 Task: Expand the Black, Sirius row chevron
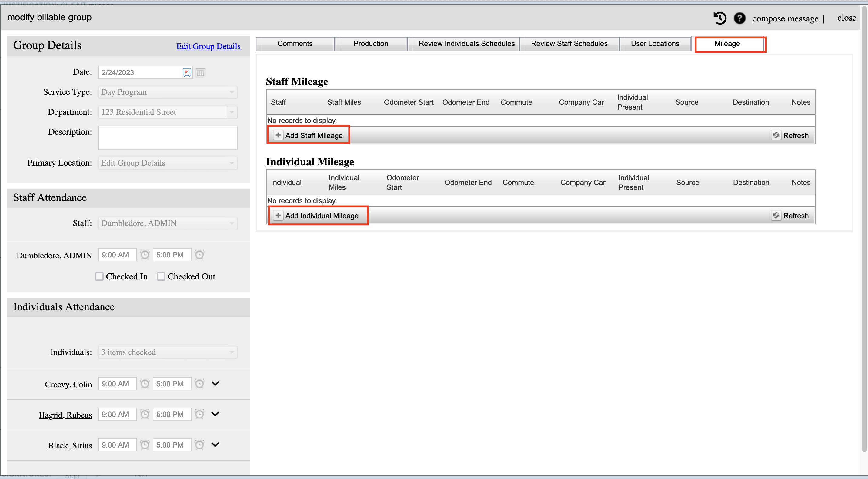click(x=215, y=445)
